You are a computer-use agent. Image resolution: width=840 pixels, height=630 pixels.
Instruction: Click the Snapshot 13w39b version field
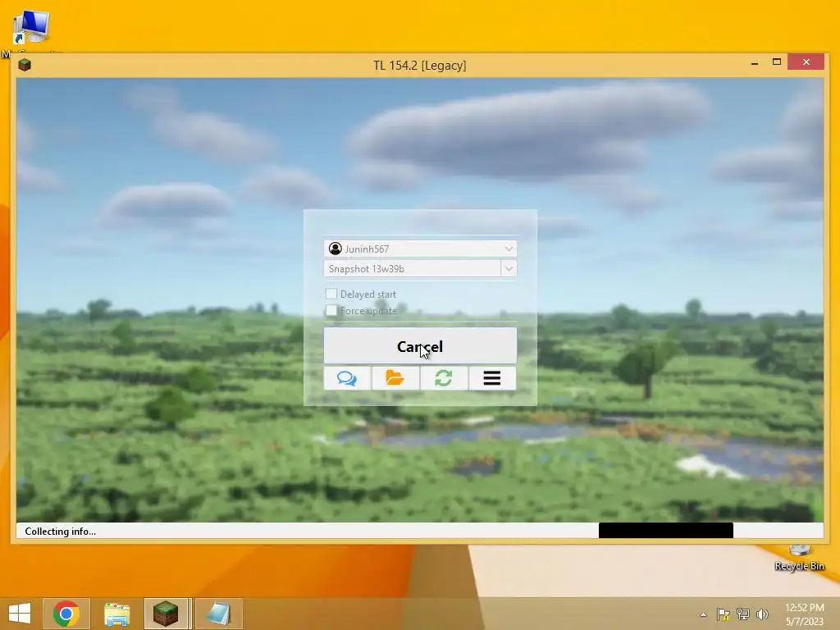pyautogui.click(x=412, y=268)
